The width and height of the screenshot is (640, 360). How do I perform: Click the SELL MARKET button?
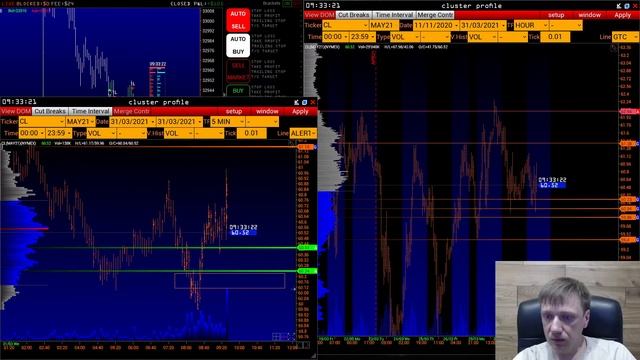pos(238,71)
